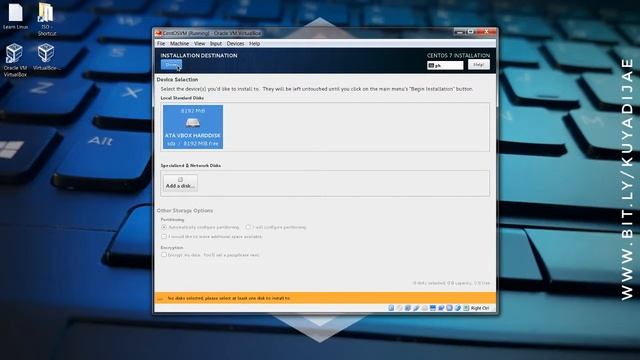Select I will configure partitioning radio
The height and width of the screenshot is (360, 640).
point(248,227)
